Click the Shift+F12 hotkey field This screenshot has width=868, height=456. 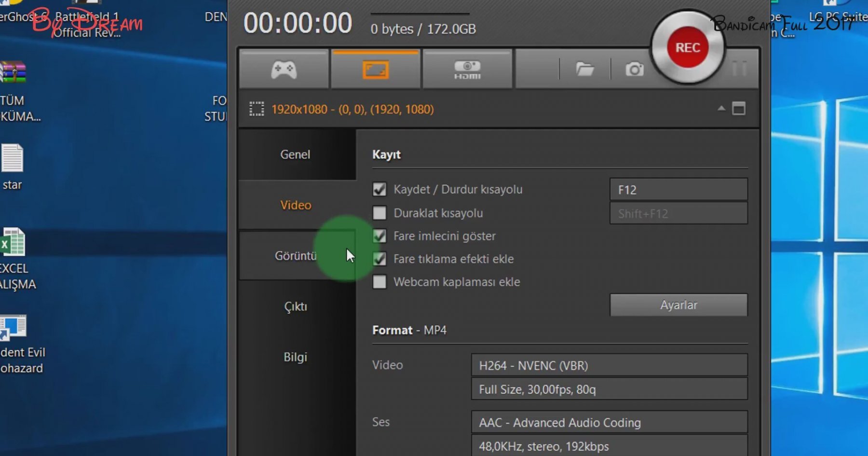coord(678,213)
